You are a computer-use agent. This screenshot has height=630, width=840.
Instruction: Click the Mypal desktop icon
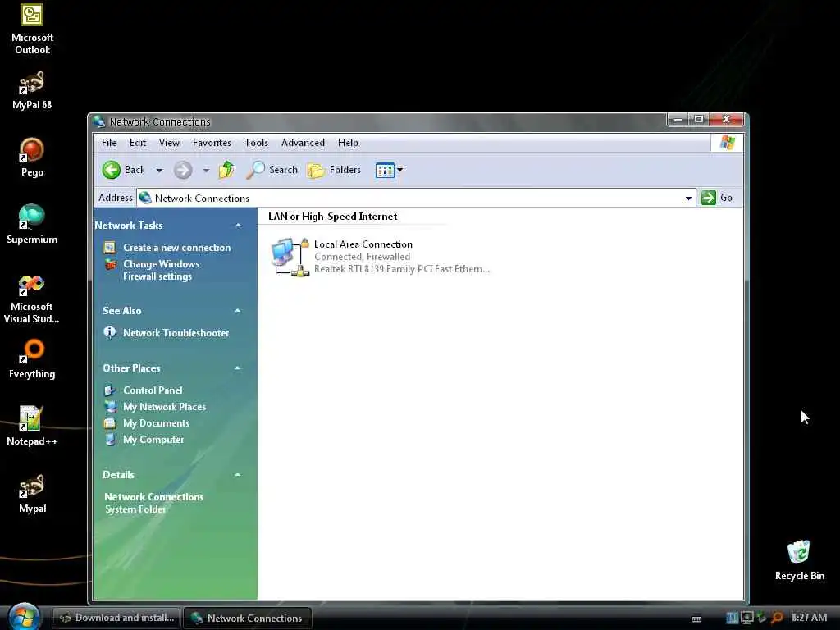(32, 494)
